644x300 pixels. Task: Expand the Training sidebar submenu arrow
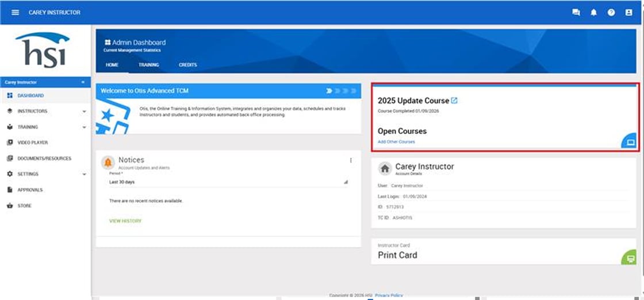[x=84, y=127]
